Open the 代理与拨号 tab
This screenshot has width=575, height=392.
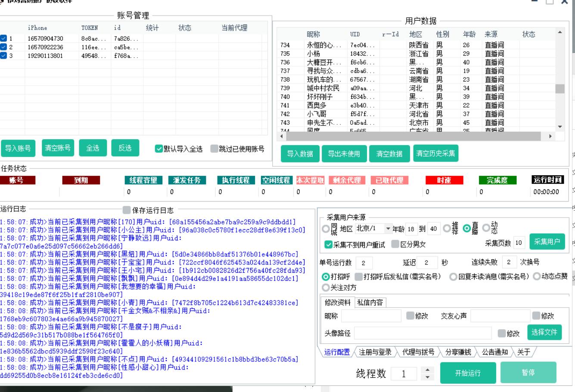[418, 352]
